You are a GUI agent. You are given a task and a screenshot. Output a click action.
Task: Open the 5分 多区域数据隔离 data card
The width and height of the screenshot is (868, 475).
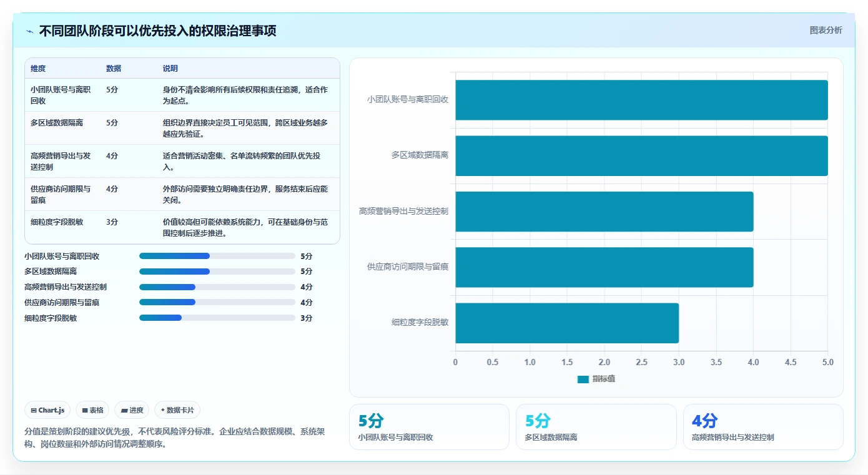[x=596, y=427]
